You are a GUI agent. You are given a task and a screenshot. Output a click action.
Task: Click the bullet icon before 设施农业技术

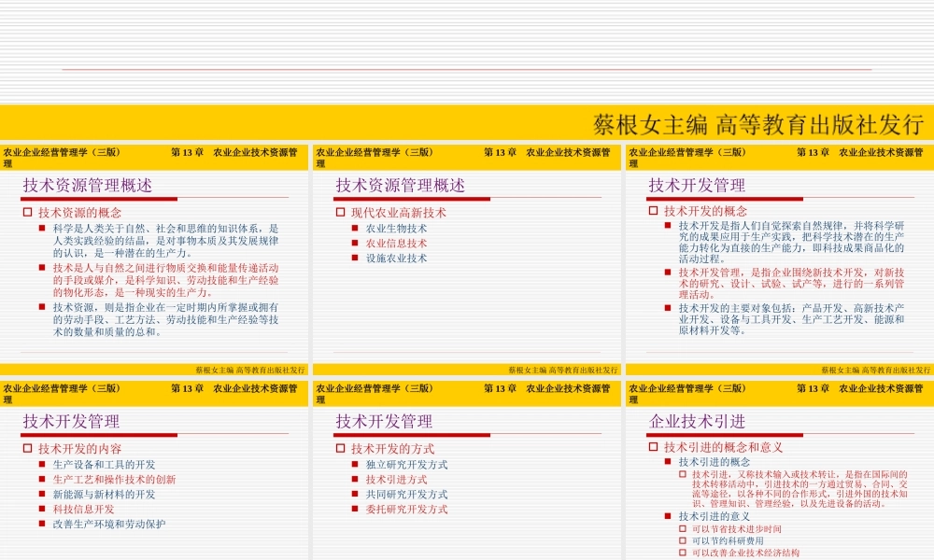[353, 259]
